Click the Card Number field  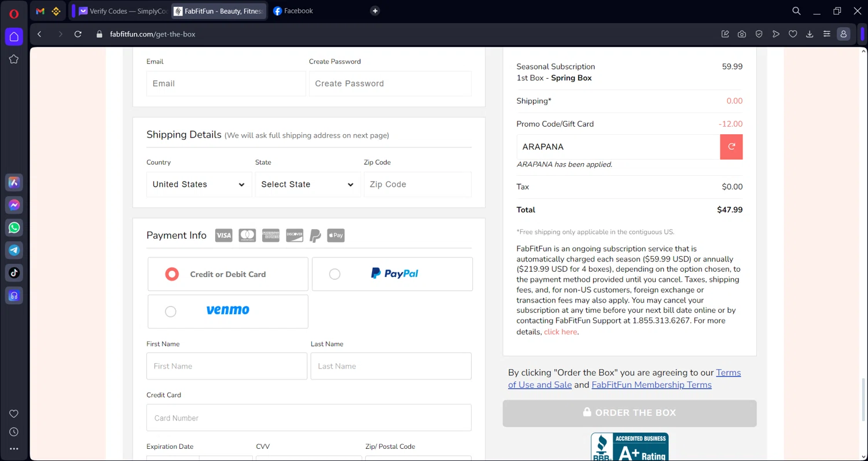(x=309, y=418)
